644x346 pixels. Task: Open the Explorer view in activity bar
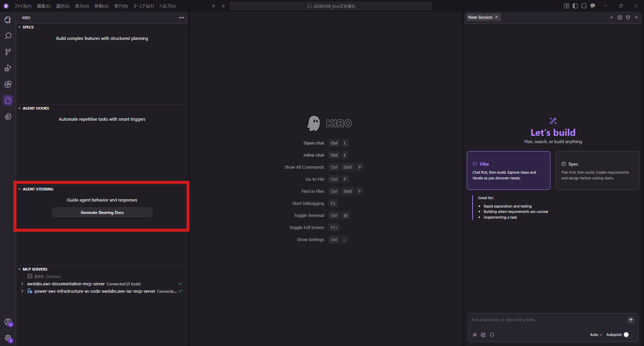point(8,20)
